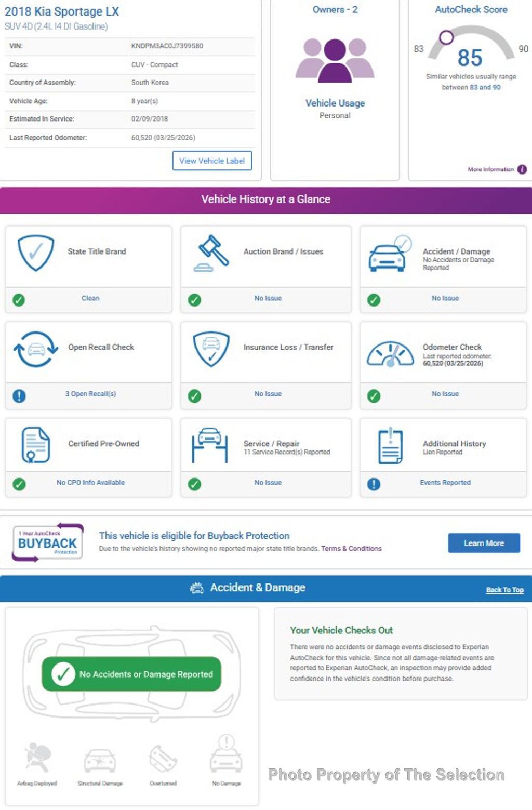The width and height of the screenshot is (532, 810).
Task: Open the Terms & Conditions link
Action: click(351, 549)
